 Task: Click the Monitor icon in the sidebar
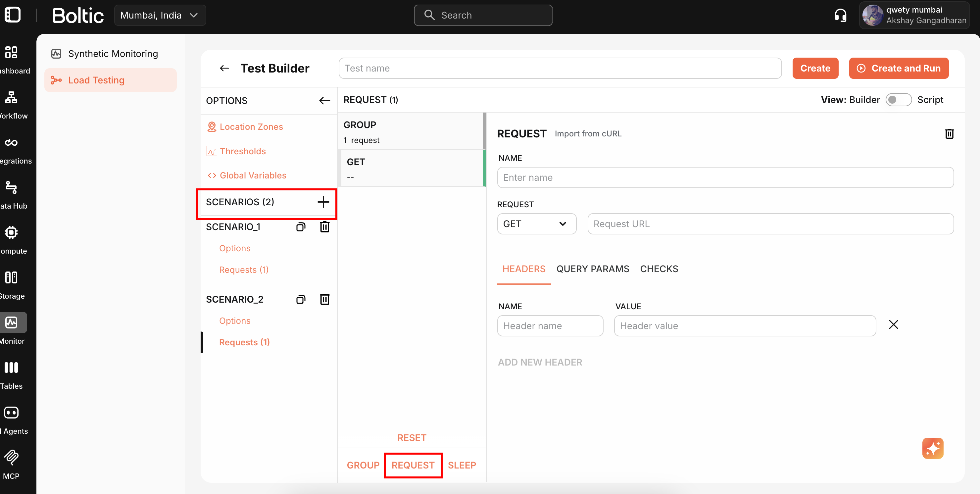coord(11,322)
